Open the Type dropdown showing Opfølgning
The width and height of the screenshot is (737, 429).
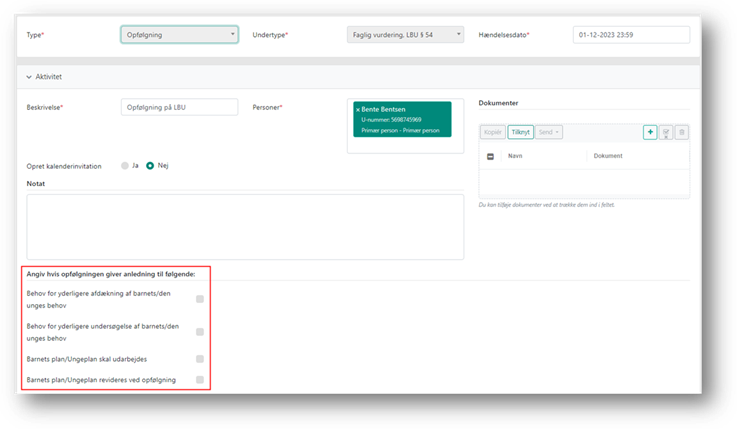tap(179, 35)
